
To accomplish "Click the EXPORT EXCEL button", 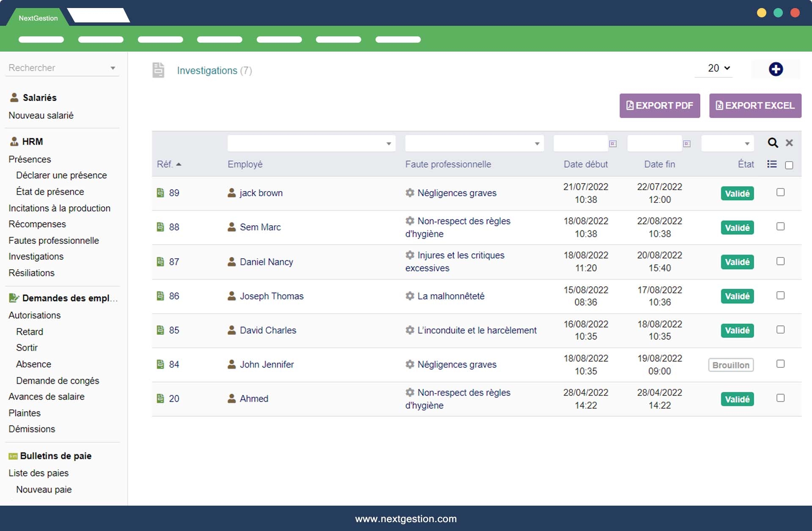I will point(755,106).
